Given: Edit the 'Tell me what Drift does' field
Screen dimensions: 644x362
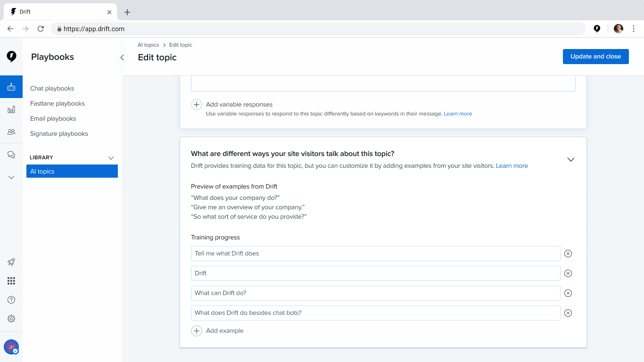Looking at the screenshot, I should [x=376, y=254].
